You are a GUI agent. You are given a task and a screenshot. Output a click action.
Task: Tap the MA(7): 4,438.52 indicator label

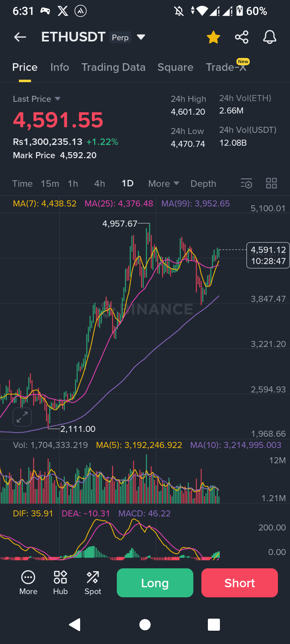(x=45, y=204)
